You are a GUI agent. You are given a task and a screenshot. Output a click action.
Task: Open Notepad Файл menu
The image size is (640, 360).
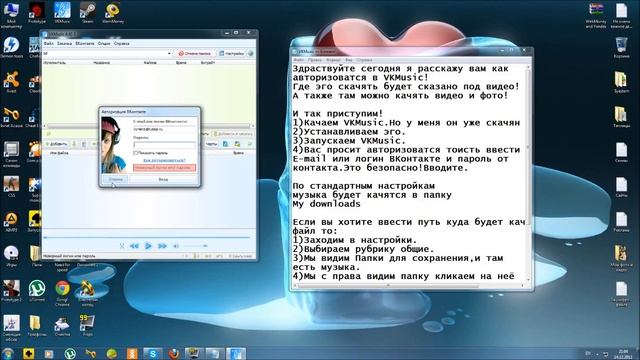coord(299,60)
